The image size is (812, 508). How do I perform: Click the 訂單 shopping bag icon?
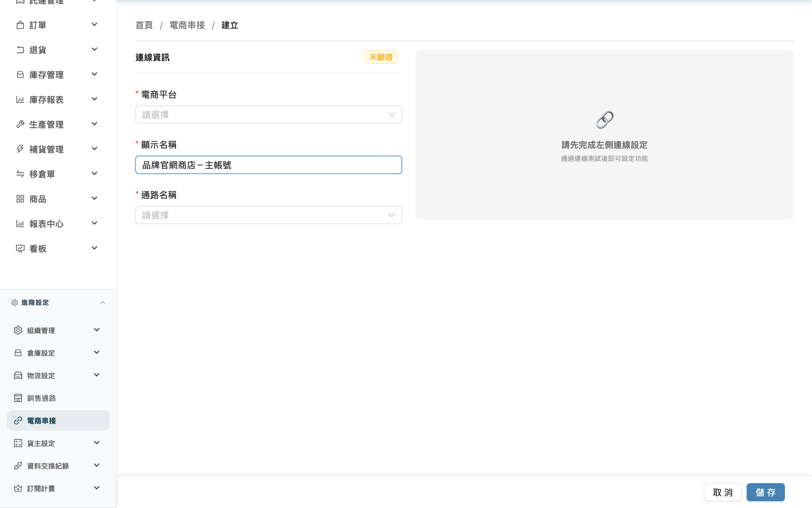coord(20,25)
